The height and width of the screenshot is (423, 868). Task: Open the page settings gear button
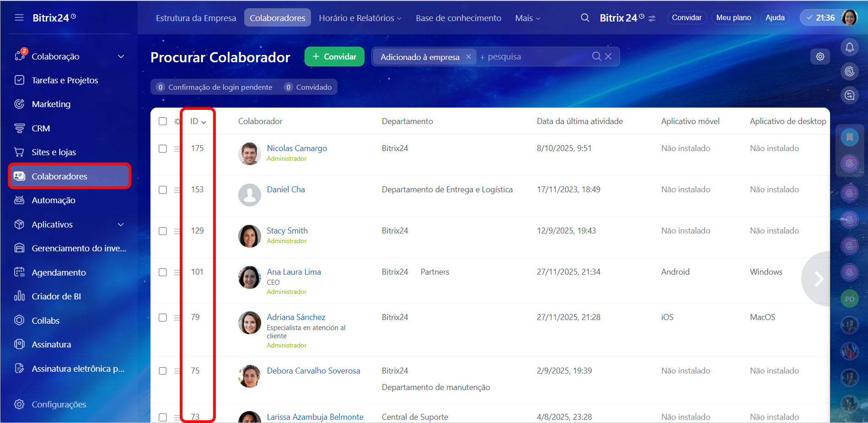pyautogui.click(x=820, y=56)
